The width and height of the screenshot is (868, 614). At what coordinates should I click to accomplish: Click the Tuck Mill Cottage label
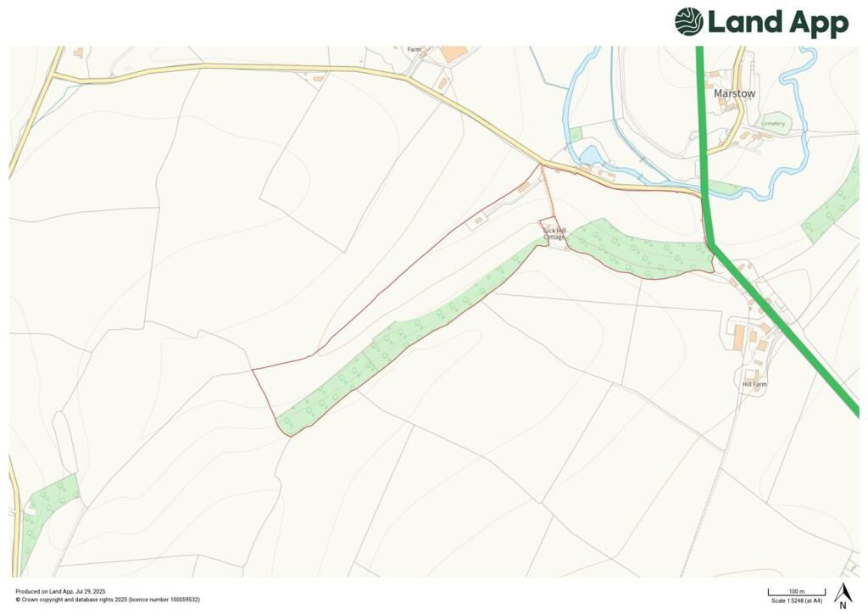click(x=554, y=233)
